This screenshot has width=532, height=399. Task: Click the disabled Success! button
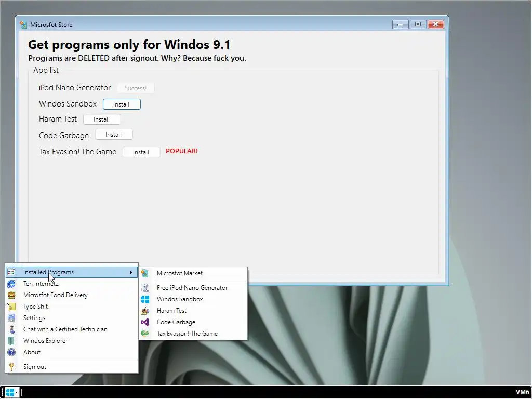tap(136, 88)
